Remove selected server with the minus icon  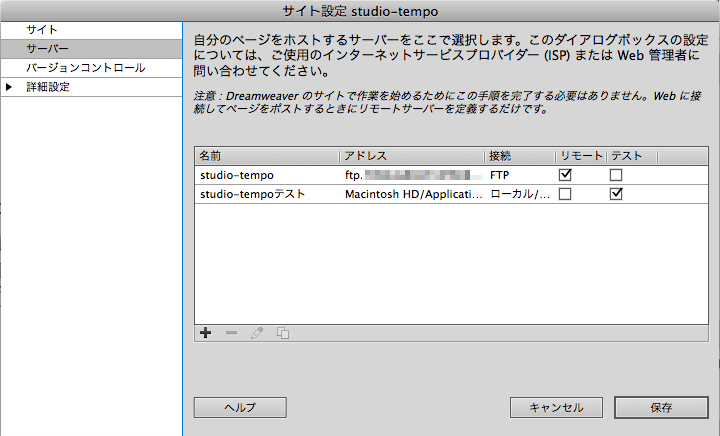point(231,333)
